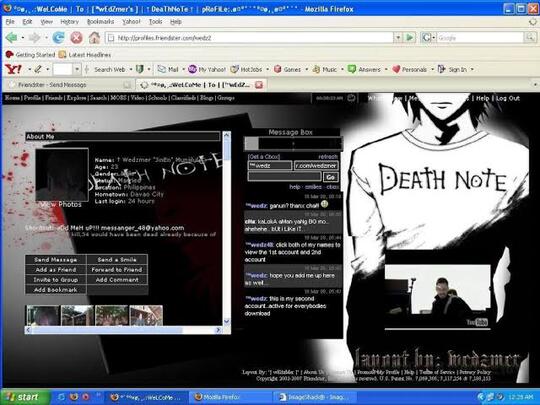Click the search magnifier in the Google box
The width and height of the screenshot is (540, 405).
click(x=530, y=38)
